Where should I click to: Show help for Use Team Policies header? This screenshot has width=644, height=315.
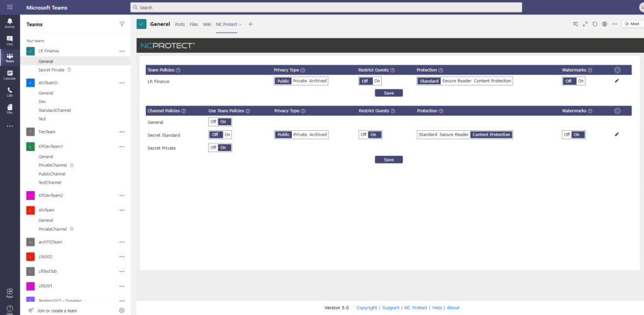[x=248, y=111]
